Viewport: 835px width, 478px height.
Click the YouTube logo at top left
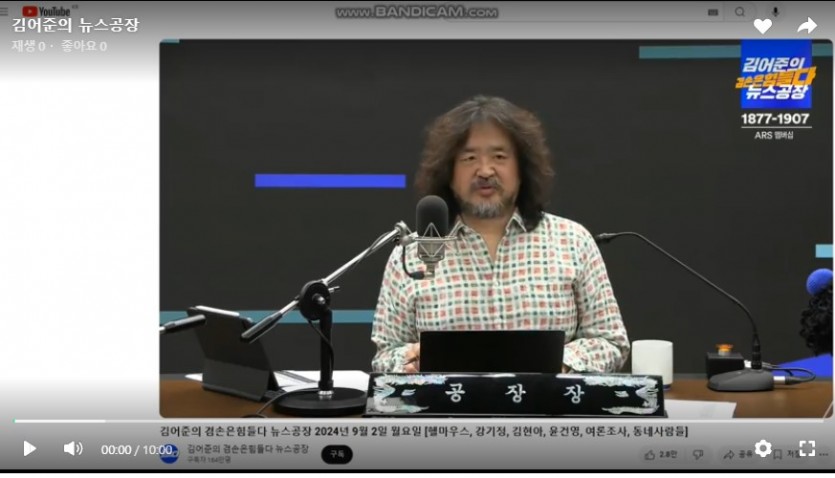pos(46,11)
